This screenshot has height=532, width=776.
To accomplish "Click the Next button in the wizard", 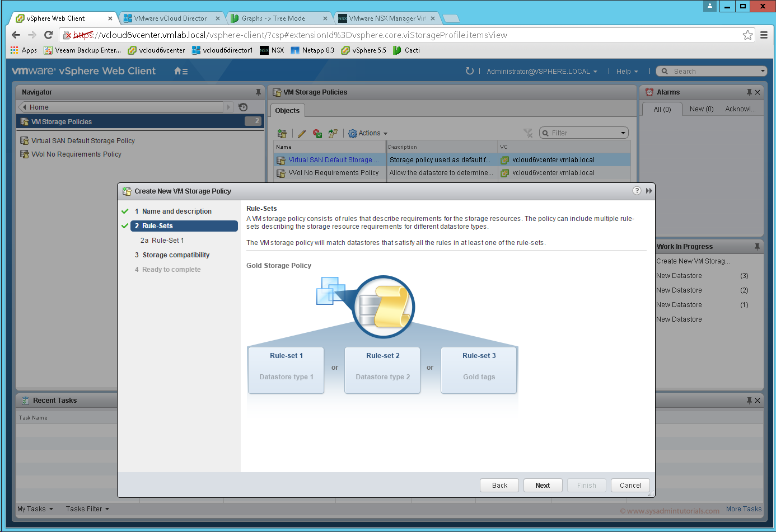I will 543,486.
